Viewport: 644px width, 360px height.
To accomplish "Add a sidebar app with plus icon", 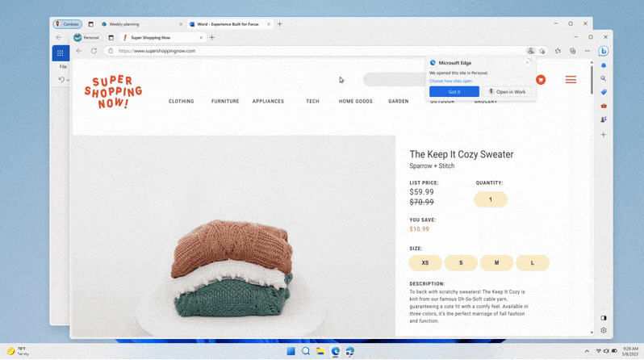I will coord(604,134).
